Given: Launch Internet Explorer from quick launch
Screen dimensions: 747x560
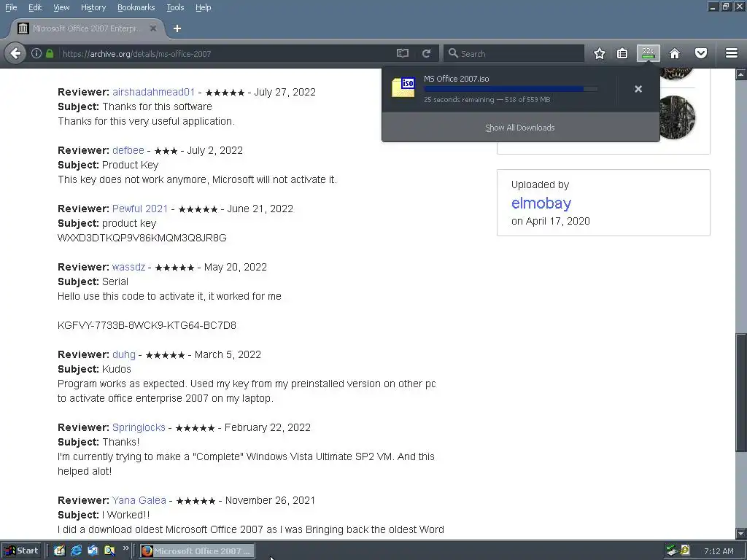Looking at the screenshot, I should tap(76, 551).
